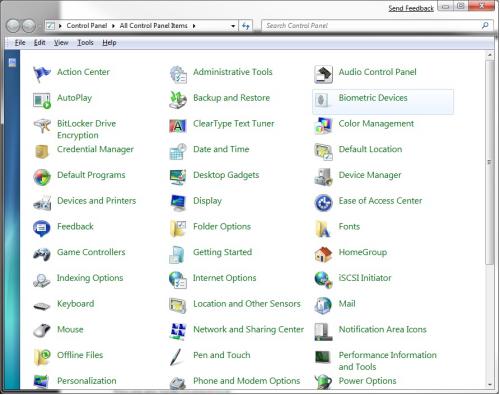Click the search magnifier icon
Viewport: 500px width, 395px height.
pyautogui.click(x=485, y=25)
